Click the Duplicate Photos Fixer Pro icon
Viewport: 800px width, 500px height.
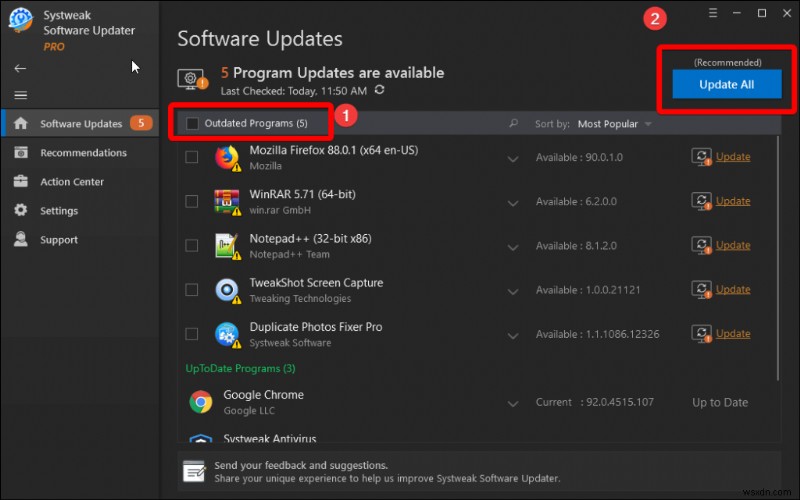[x=227, y=335]
